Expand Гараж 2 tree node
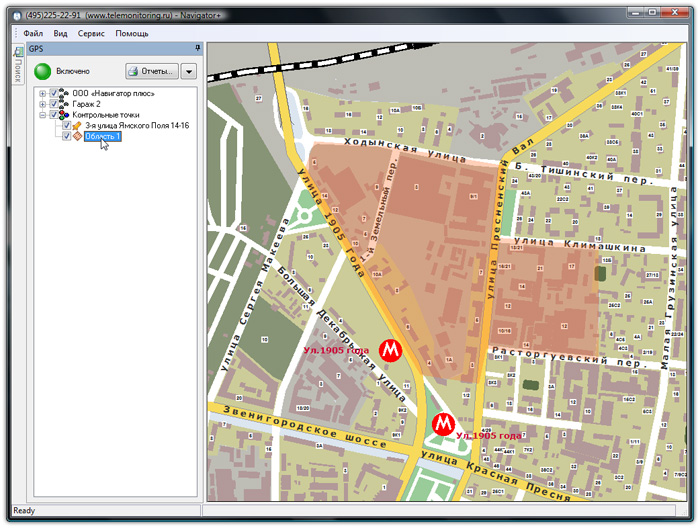 (42, 104)
